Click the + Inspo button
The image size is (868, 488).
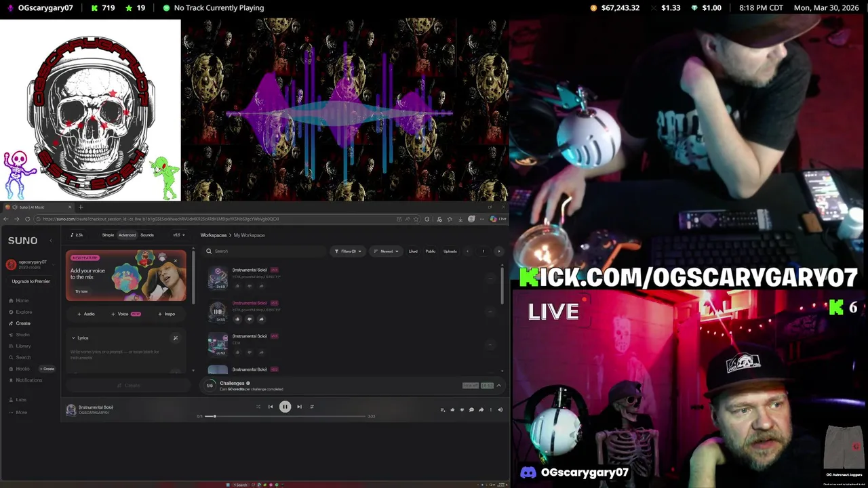coord(166,314)
